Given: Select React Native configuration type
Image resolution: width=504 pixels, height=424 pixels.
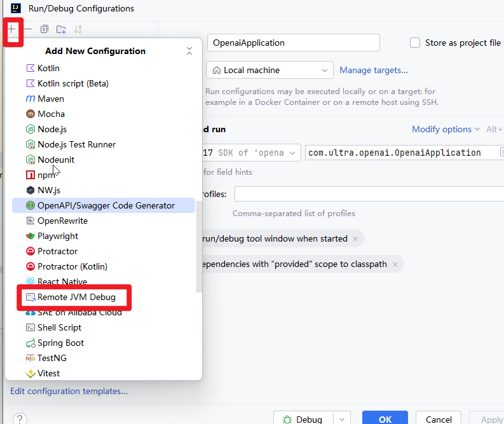Looking at the screenshot, I should (x=104, y=282).
